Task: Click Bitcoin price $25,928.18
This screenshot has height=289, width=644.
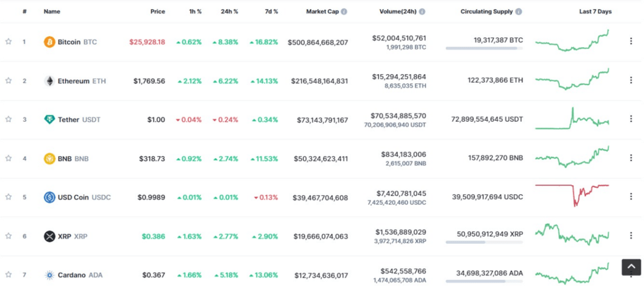Action: click(147, 42)
